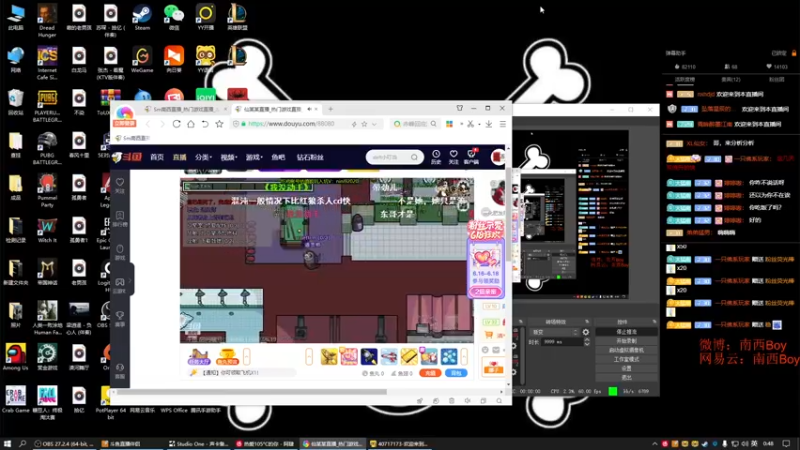Click the blue snowflake gift icon
This screenshot has width=800, height=450.
(449, 357)
